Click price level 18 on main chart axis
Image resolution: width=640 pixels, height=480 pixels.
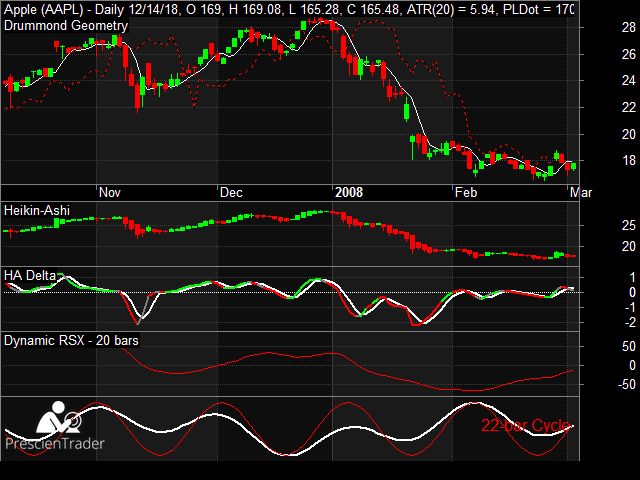pyautogui.click(x=629, y=160)
